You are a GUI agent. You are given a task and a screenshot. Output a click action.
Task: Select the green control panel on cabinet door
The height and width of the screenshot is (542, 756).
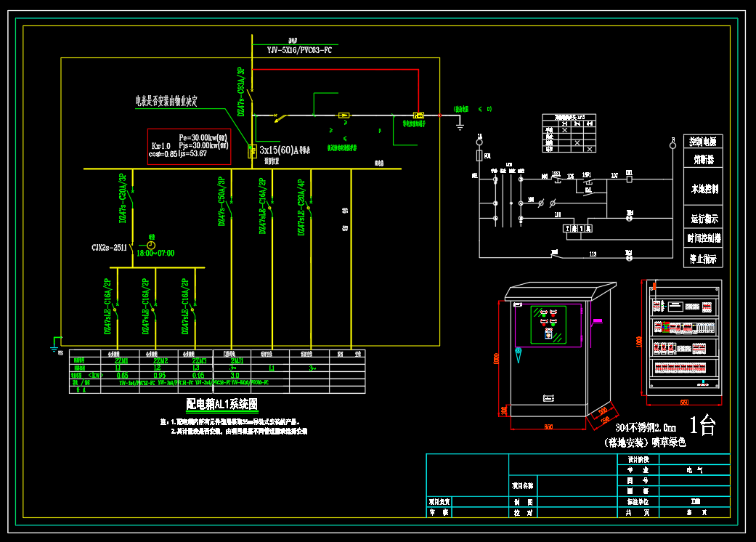[x=548, y=325]
